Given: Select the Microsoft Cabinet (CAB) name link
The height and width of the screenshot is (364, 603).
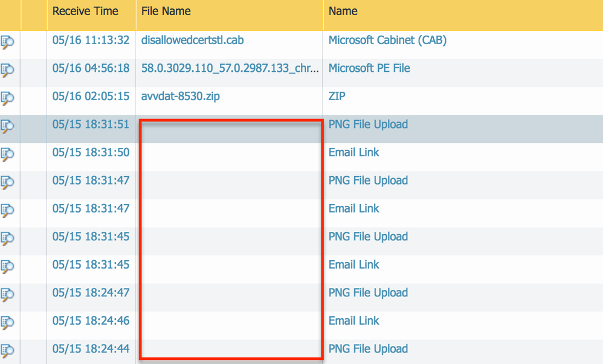Looking at the screenshot, I should (x=387, y=40).
